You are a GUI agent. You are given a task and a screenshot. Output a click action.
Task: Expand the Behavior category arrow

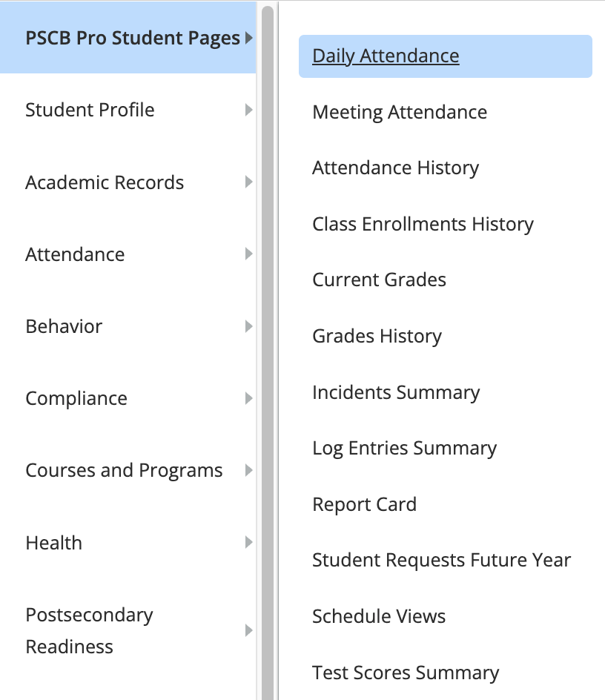248,326
